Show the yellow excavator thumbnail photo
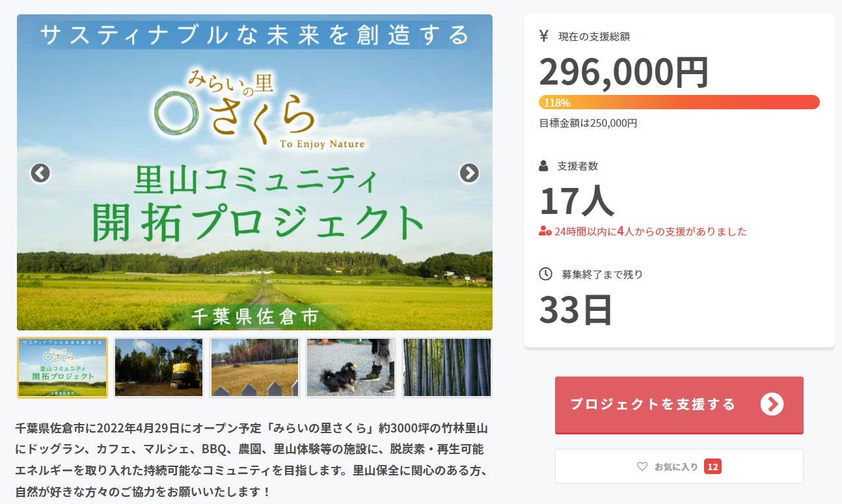The image size is (842, 504). 159,367
